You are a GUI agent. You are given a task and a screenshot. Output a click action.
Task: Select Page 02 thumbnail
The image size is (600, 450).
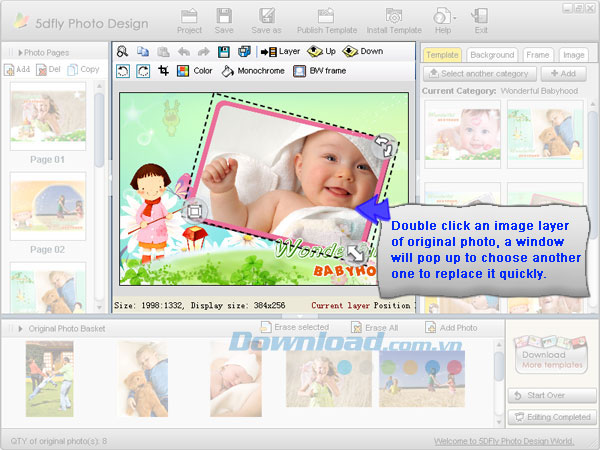click(47, 205)
